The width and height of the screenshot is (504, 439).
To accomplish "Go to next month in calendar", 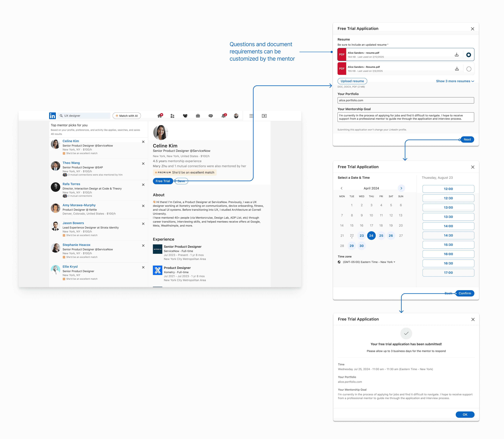I will pyautogui.click(x=401, y=188).
